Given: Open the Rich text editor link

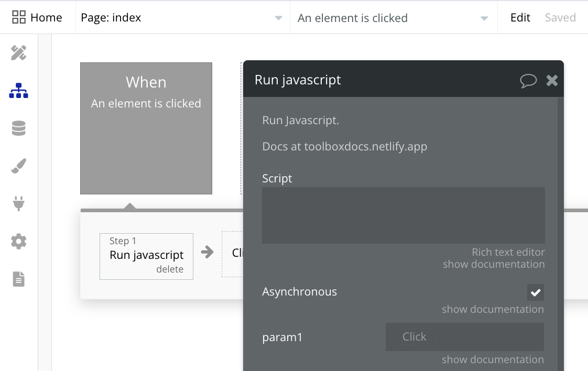Looking at the screenshot, I should point(508,252).
